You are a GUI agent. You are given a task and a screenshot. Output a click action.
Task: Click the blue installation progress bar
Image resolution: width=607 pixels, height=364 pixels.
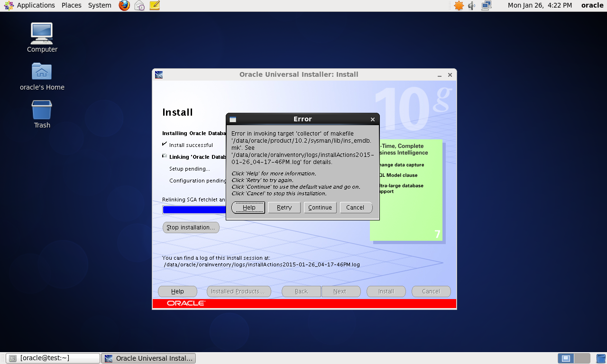click(x=194, y=210)
